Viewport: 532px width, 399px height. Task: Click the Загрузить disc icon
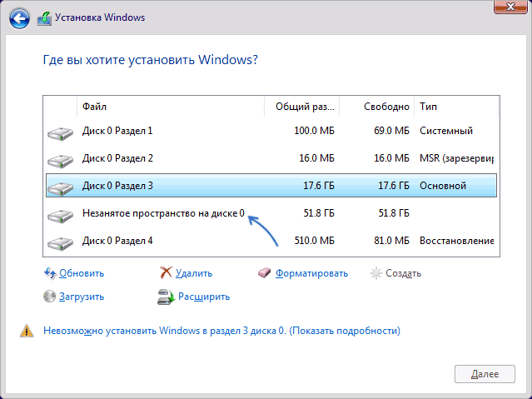(49, 296)
